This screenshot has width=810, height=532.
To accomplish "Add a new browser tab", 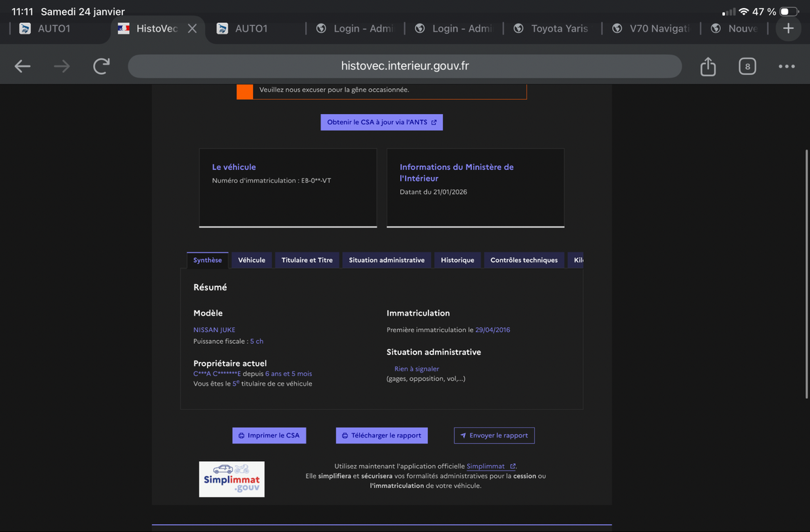I will click(x=788, y=28).
